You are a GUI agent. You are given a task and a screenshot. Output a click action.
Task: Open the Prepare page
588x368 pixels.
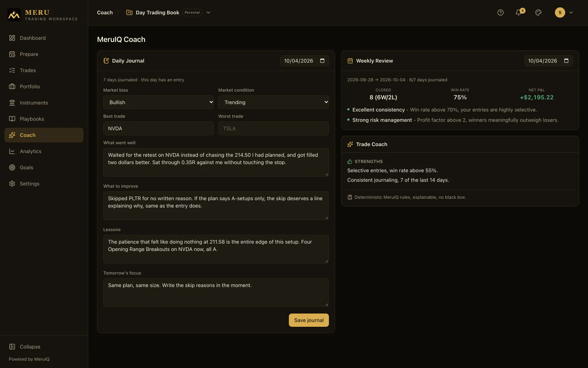click(x=44, y=54)
